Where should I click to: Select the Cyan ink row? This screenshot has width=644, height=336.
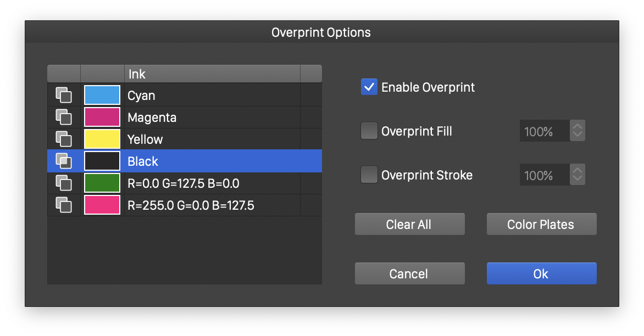coord(212,96)
